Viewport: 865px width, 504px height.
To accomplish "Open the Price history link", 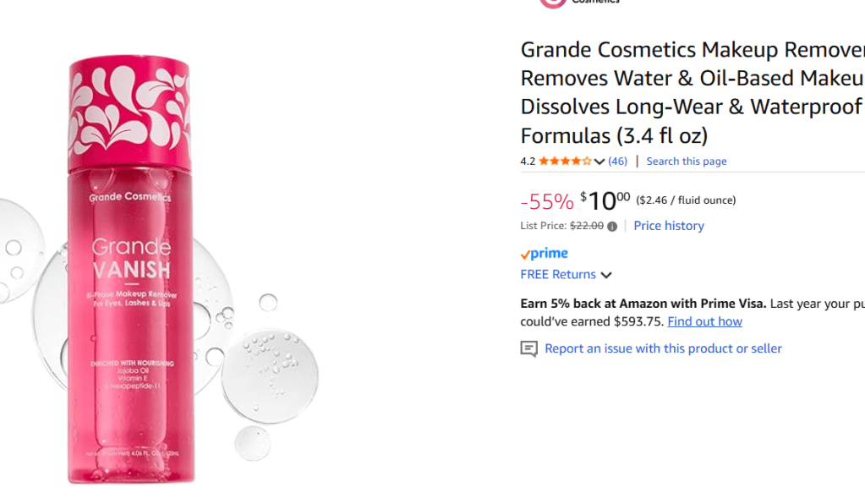I will (x=668, y=226).
